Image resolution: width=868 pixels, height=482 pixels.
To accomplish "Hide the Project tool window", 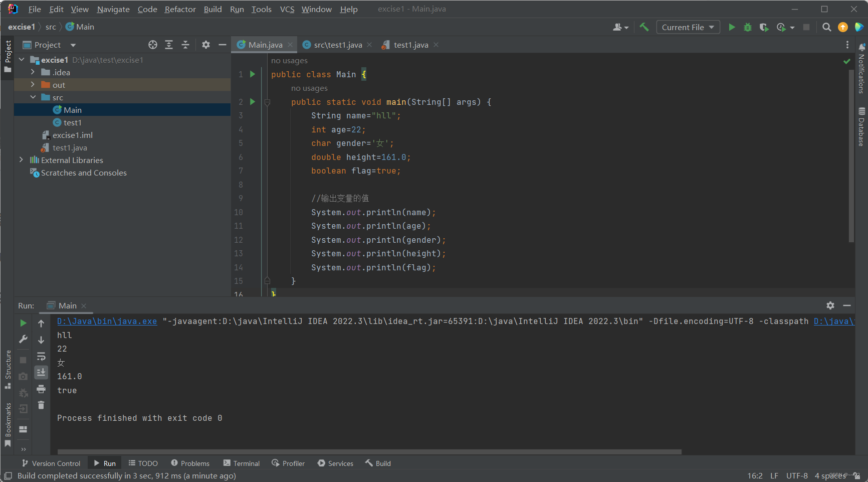I will tap(222, 45).
